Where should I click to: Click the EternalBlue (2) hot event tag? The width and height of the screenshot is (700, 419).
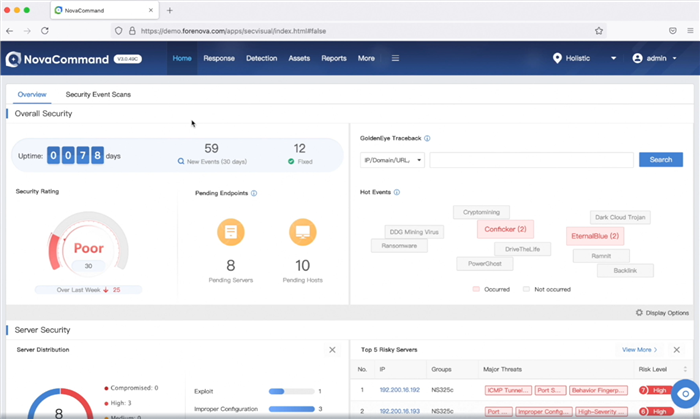(x=595, y=236)
